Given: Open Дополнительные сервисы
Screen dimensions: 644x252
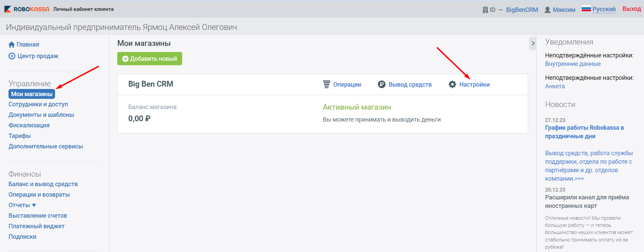Looking at the screenshot, I should click(x=46, y=146).
